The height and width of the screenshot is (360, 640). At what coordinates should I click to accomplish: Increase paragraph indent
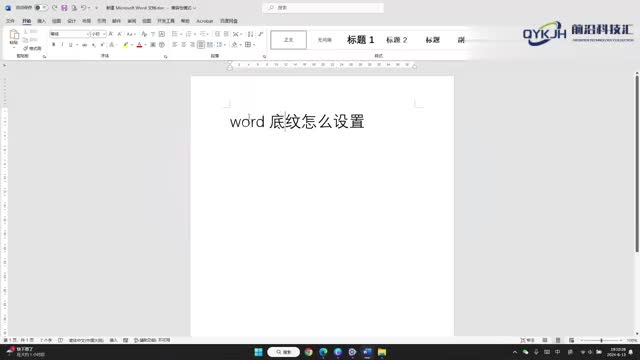(x=226, y=34)
